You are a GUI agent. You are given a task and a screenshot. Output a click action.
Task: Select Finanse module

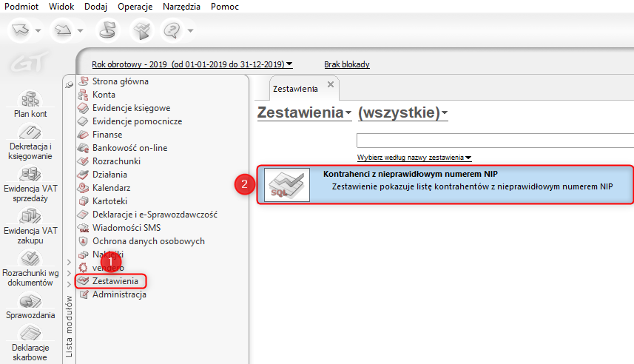(x=107, y=135)
